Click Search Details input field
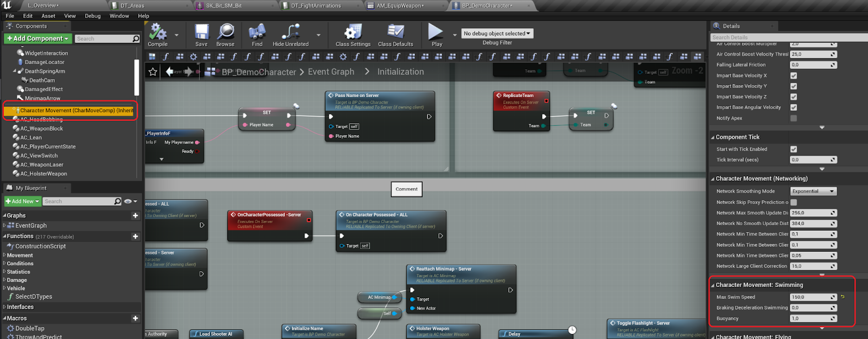This screenshot has width=868, height=339. [789, 37]
